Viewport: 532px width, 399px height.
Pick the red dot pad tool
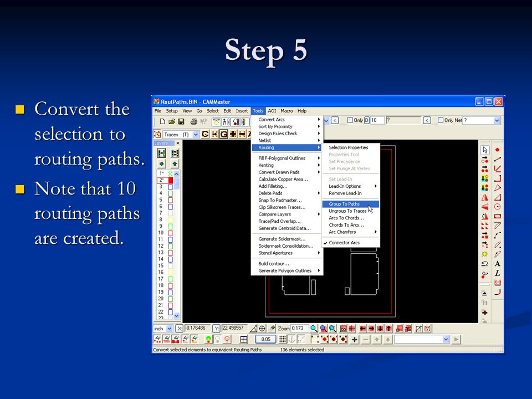[x=498, y=150]
